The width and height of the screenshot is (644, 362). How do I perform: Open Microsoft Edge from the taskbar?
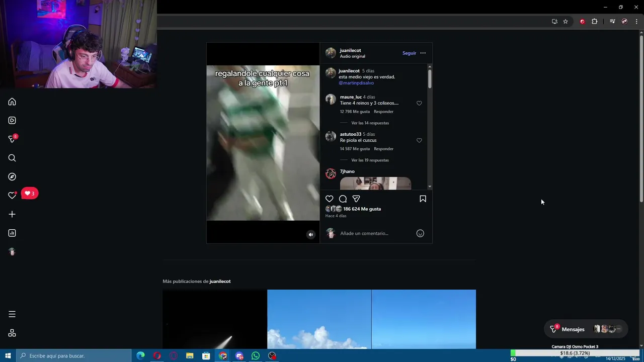[140, 355]
